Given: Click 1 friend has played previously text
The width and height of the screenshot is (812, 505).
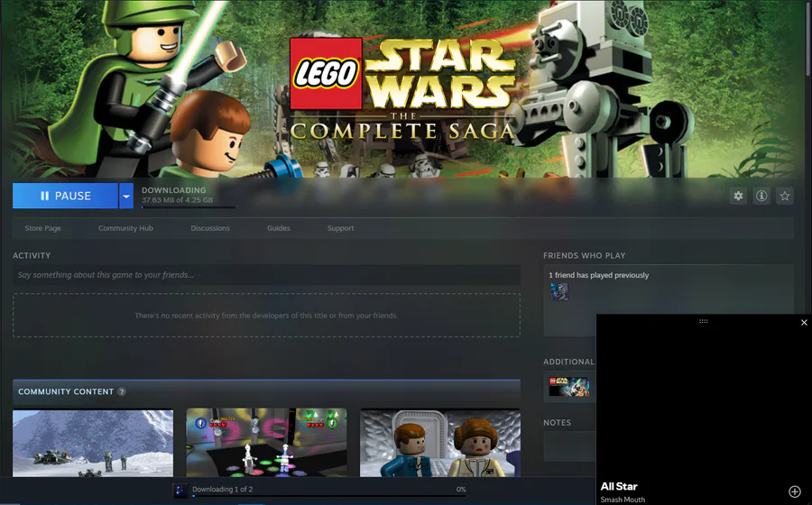Looking at the screenshot, I should [599, 275].
